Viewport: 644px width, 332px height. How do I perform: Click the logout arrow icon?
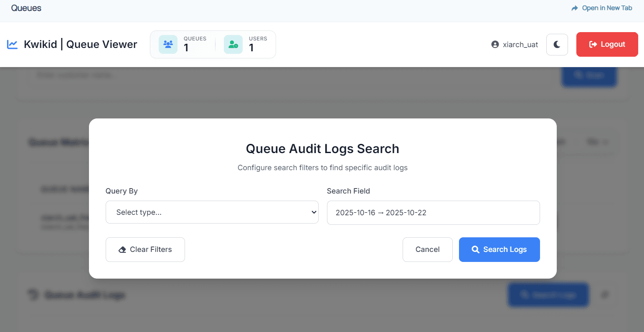[593, 44]
